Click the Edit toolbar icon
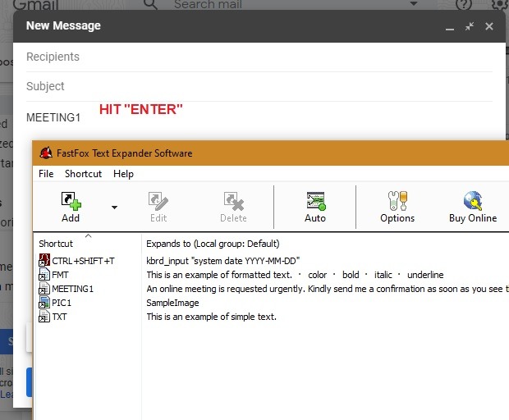This screenshot has width=509, height=420. (158, 207)
